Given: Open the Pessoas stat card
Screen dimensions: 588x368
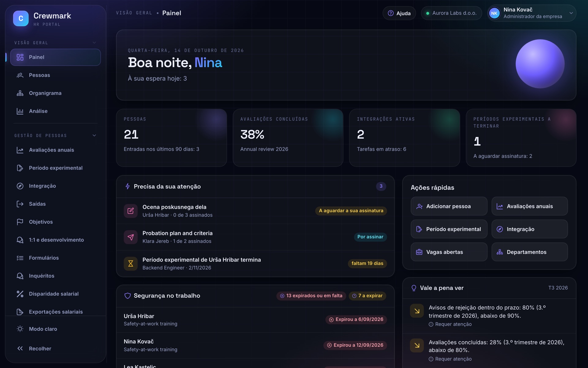Looking at the screenshot, I should pos(171,138).
